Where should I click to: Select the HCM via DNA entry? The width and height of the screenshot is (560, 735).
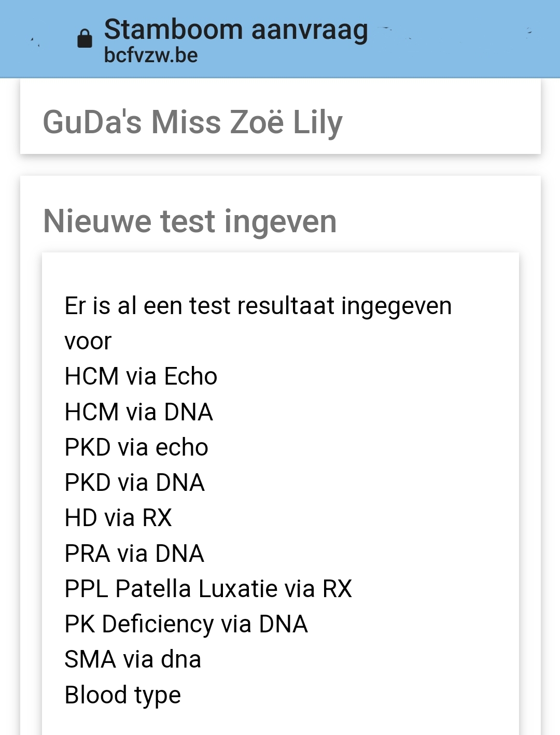coord(138,412)
